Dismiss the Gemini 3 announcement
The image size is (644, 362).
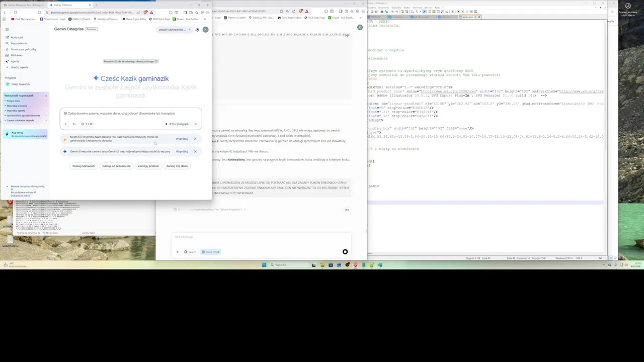[195, 151]
